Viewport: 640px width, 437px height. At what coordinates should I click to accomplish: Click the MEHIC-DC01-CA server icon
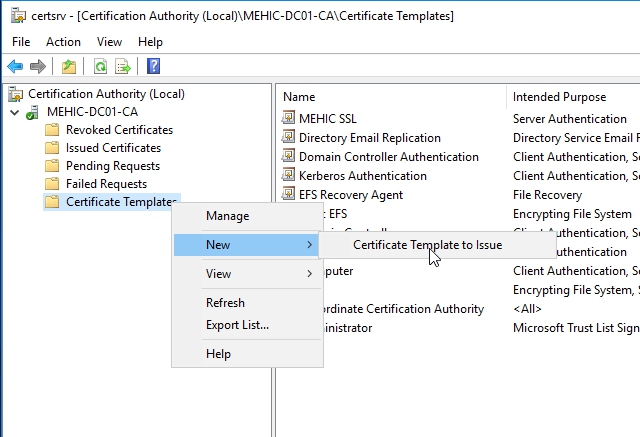pos(34,112)
